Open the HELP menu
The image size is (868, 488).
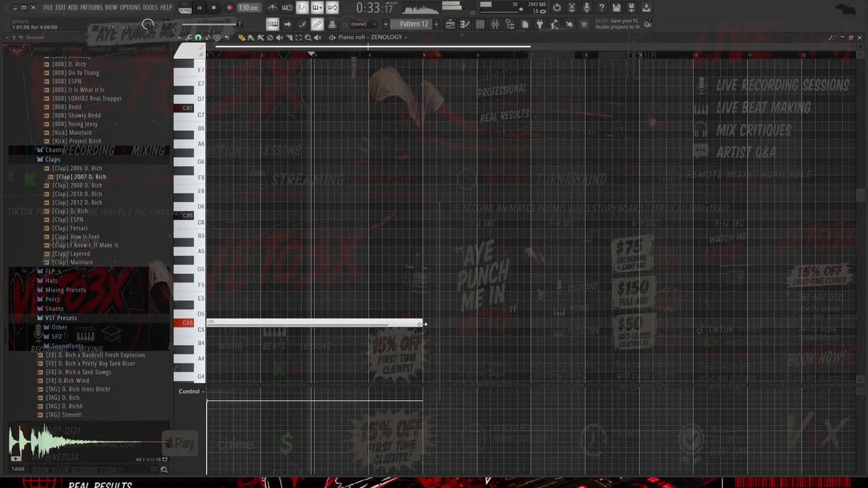[166, 7]
